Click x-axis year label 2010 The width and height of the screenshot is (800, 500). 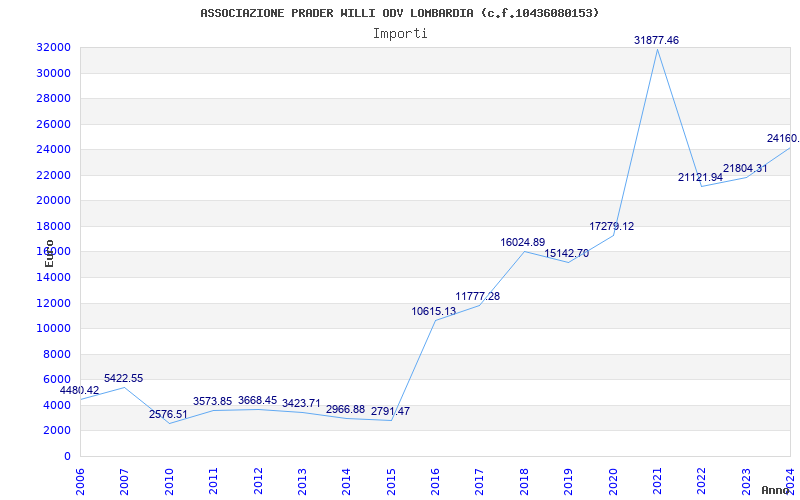169,481
